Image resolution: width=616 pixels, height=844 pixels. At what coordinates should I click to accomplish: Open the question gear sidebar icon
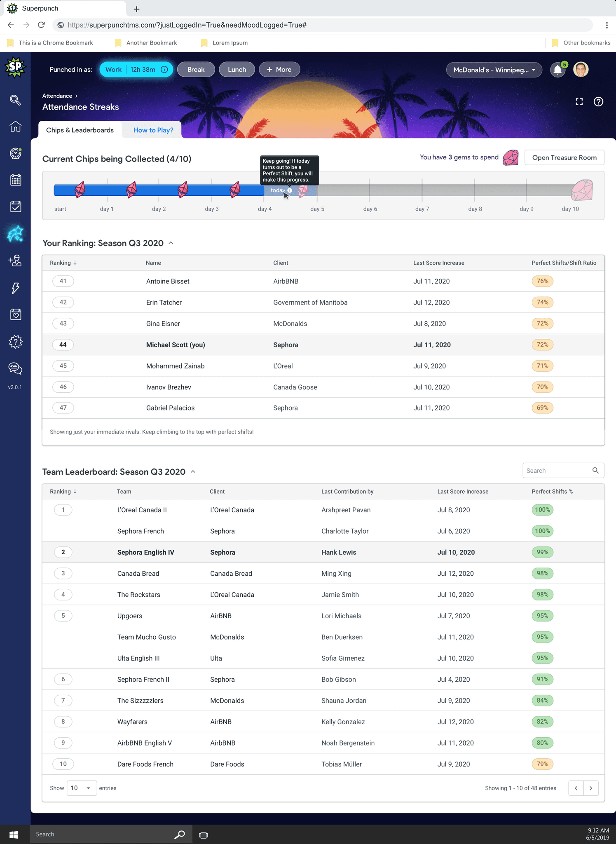[15, 341]
